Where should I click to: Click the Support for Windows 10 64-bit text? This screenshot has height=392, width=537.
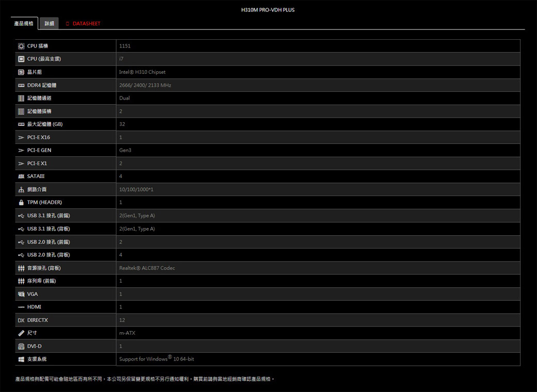(156, 359)
